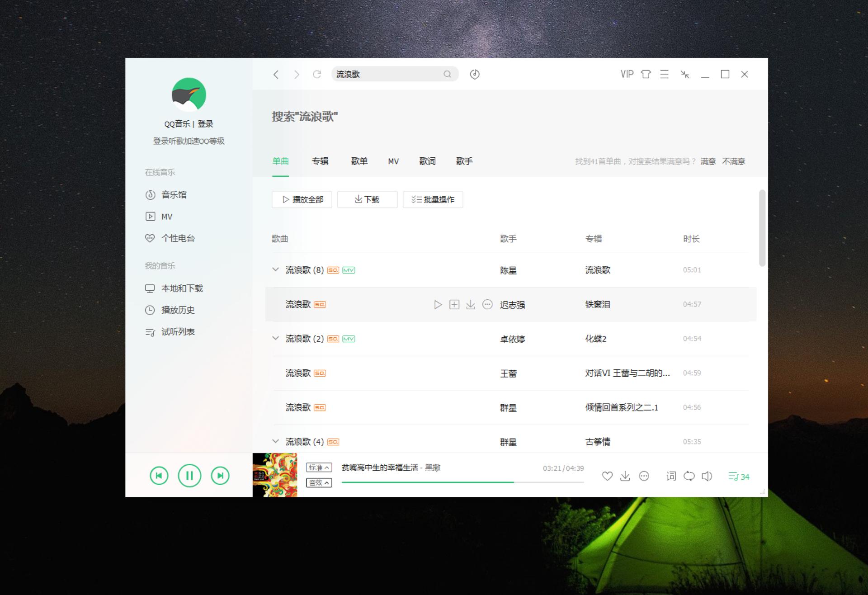Switch to the 专辑 tab

click(320, 161)
